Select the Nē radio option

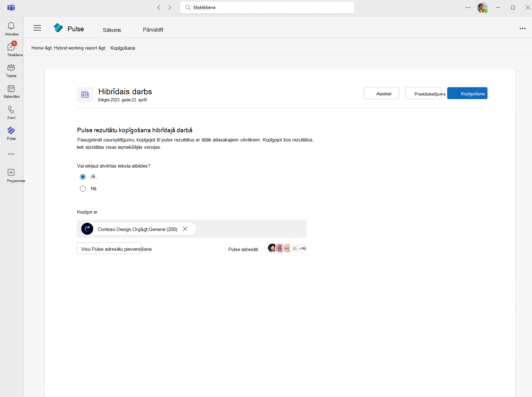click(82, 189)
